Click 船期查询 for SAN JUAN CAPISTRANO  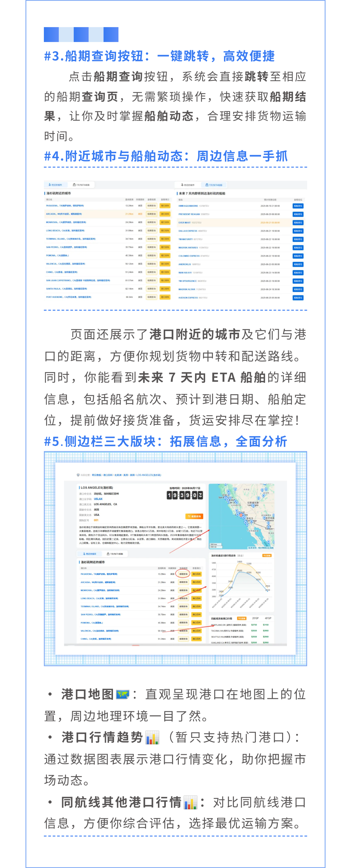[x=152, y=280]
